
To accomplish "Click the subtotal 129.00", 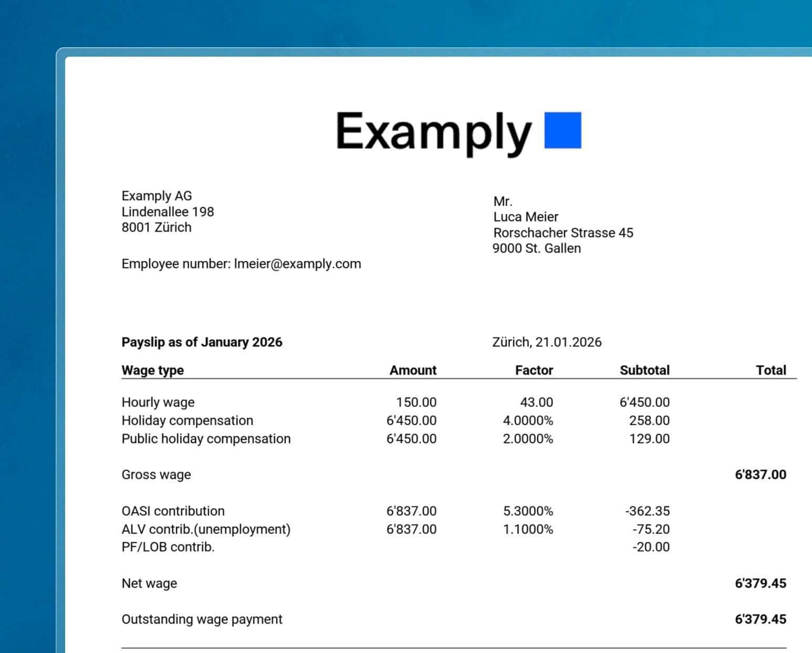I will (649, 439).
